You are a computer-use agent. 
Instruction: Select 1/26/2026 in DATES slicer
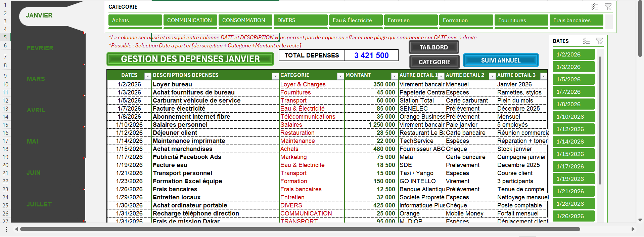(574, 216)
